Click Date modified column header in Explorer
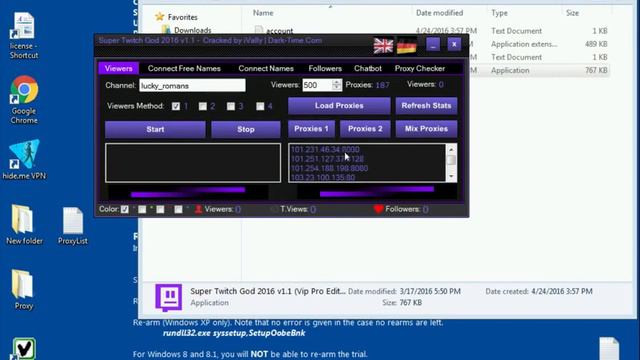The width and height of the screenshot is (640, 360). [x=439, y=13]
